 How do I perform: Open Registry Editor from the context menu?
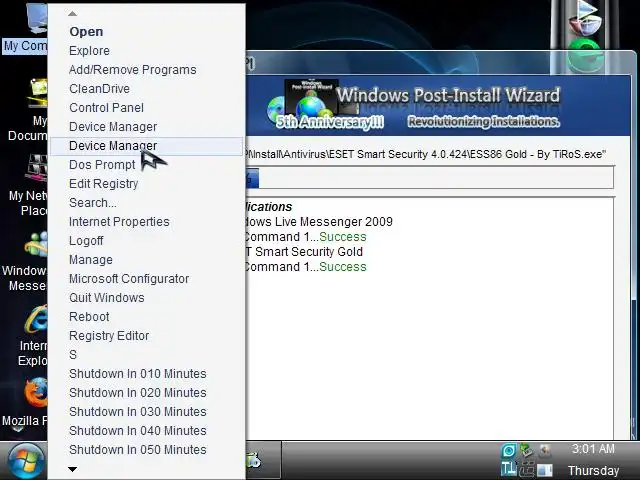coord(109,336)
